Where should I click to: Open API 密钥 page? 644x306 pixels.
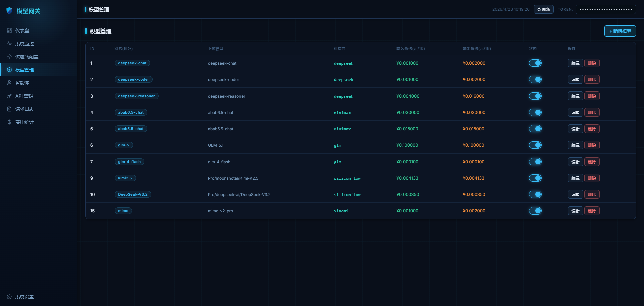pyautogui.click(x=38, y=96)
